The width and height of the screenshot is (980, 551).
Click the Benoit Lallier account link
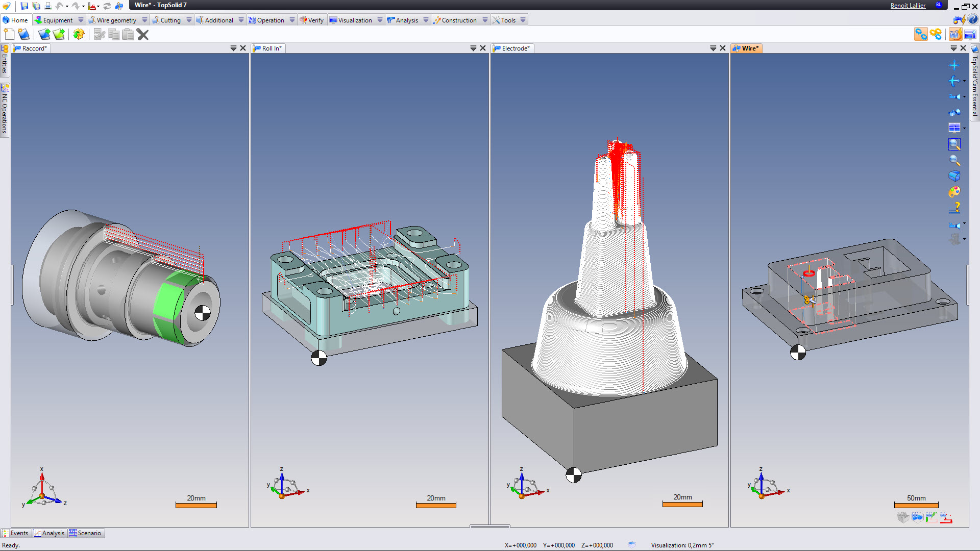(x=908, y=5)
